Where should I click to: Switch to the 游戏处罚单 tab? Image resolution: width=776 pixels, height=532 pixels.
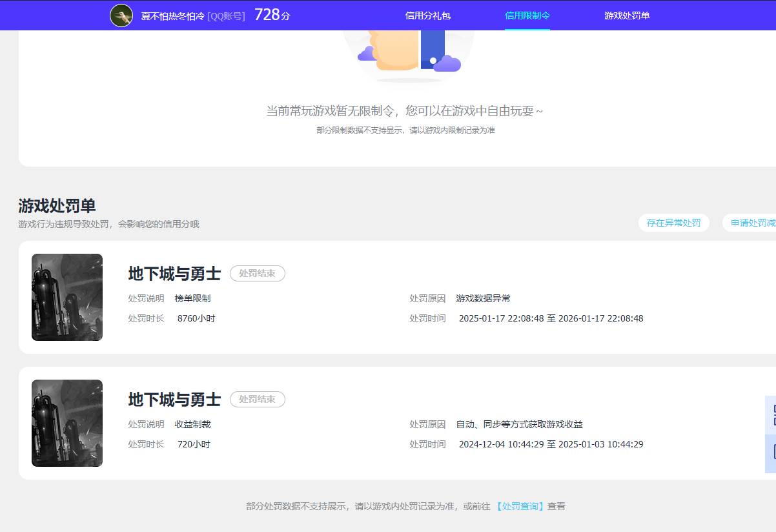626,15
